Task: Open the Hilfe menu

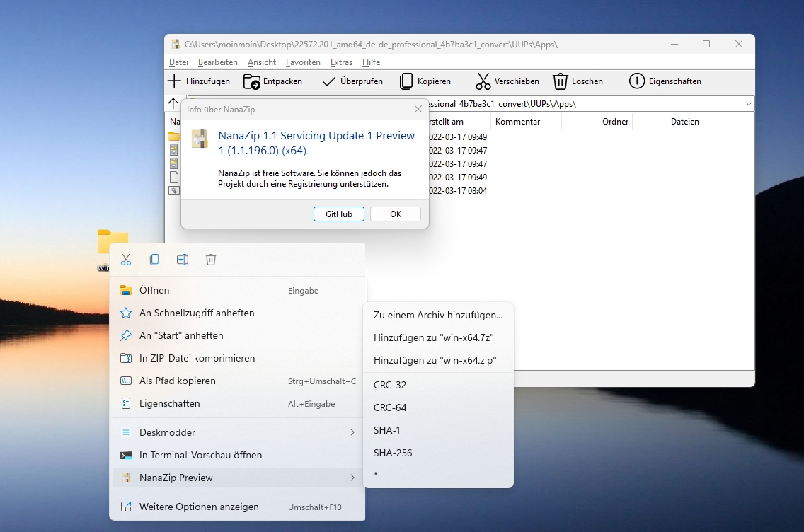Action: click(372, 62)
